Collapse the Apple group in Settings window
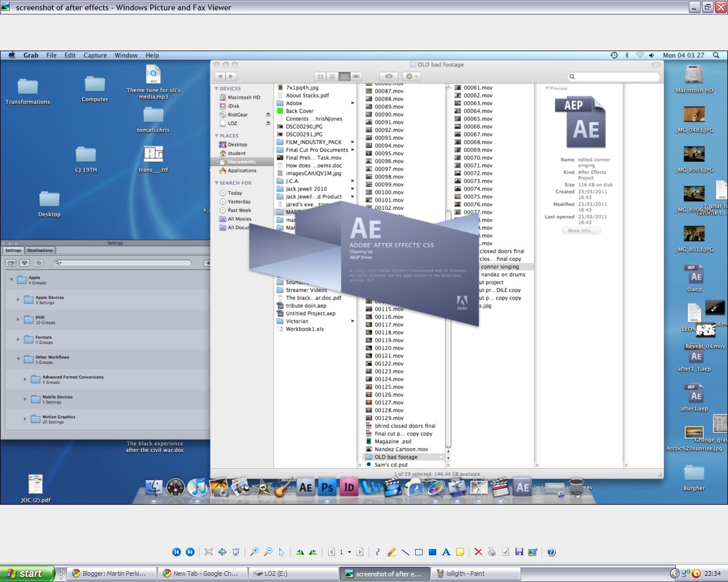This screenshot has height=582, width=728. (11, 280)
